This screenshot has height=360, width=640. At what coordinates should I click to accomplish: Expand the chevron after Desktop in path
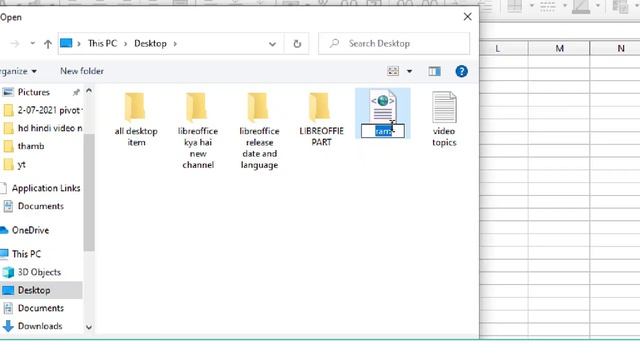coord(175,43)
